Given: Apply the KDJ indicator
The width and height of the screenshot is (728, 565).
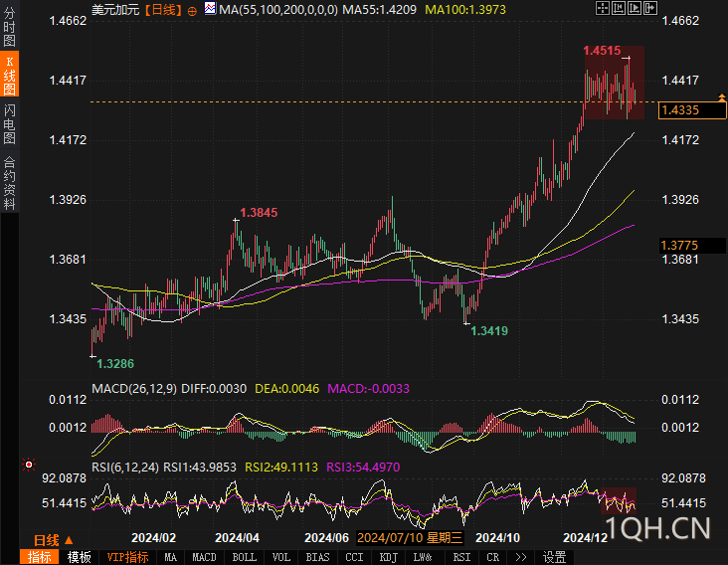Looking at the screenshot, I should pyautogui.click(x=389, y=557).
